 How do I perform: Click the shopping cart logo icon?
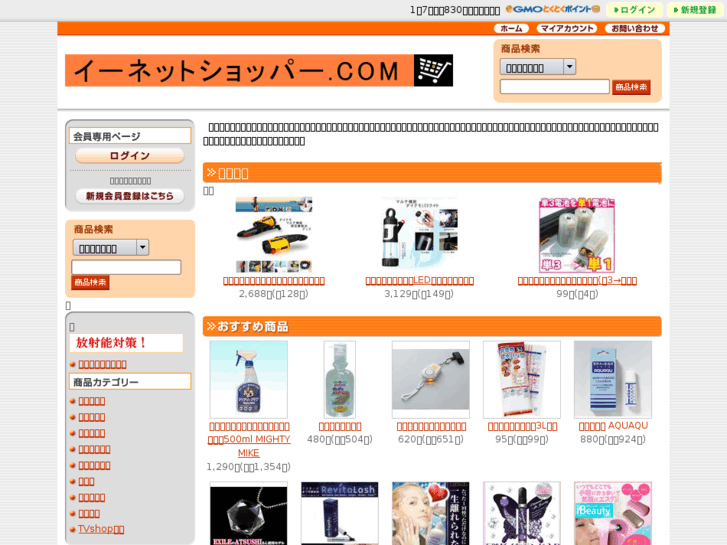(x=433, y=71)
